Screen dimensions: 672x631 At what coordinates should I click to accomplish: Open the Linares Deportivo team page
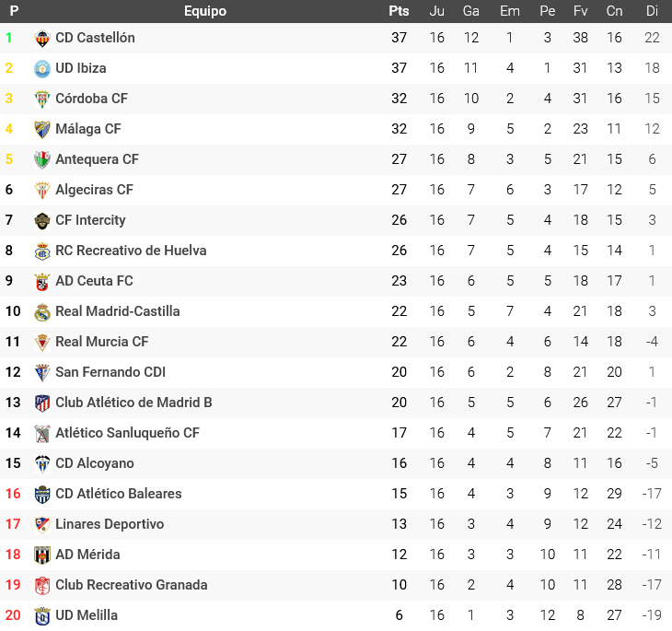click(110, 524)
